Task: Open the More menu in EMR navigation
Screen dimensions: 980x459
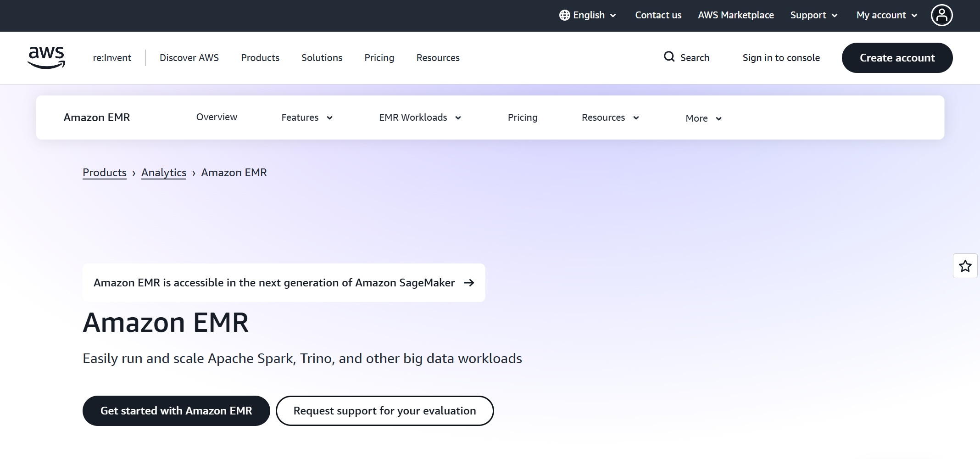Action: coord(702,118)
